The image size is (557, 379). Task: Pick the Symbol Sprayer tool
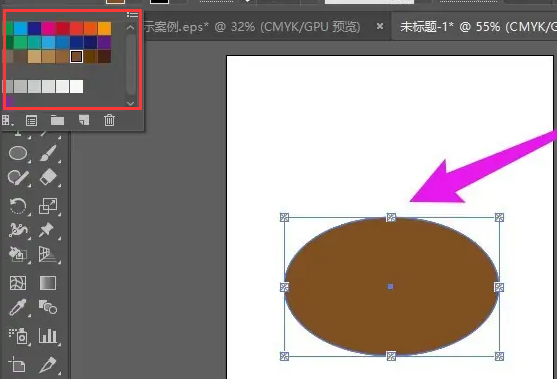18,336
